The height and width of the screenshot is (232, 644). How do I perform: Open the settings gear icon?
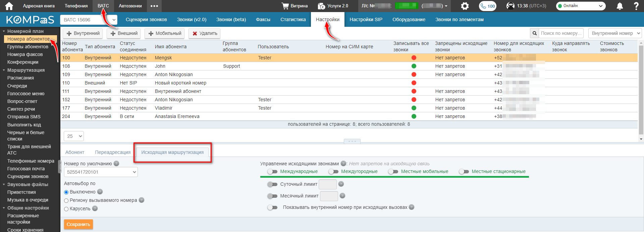pyautogui.click(x=465, y=6)
